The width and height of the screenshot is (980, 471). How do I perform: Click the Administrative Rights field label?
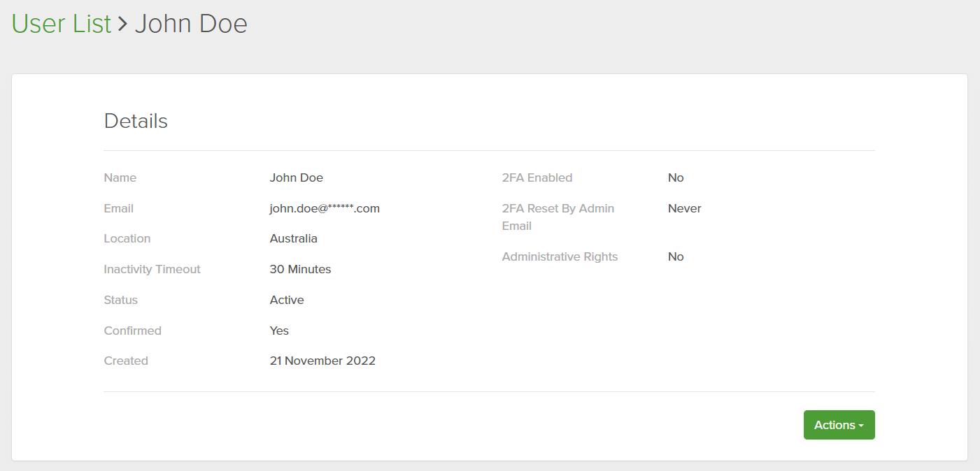560,256
